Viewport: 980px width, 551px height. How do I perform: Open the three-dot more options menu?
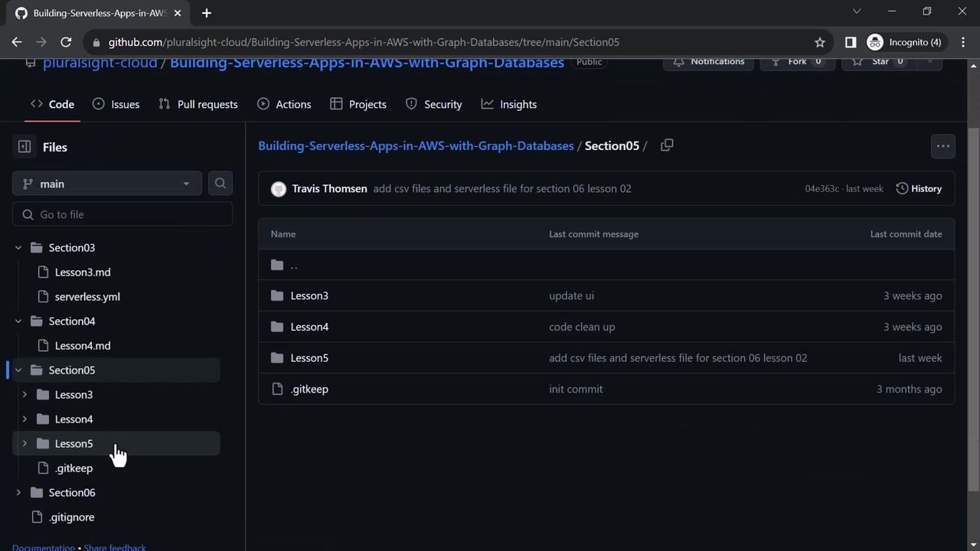pyautogui.click(x=942, y=146)
